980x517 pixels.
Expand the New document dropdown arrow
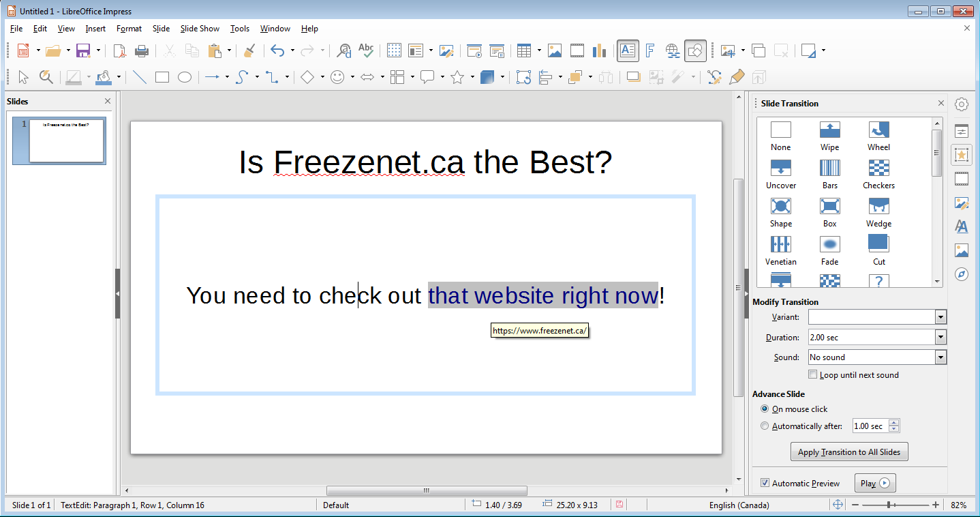pyautogui.click(x=37, y=50)
